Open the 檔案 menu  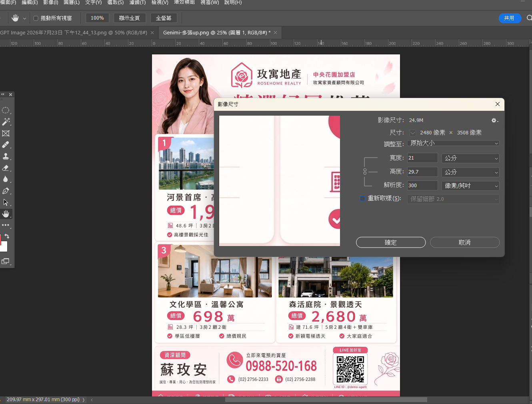coord(8,2)
